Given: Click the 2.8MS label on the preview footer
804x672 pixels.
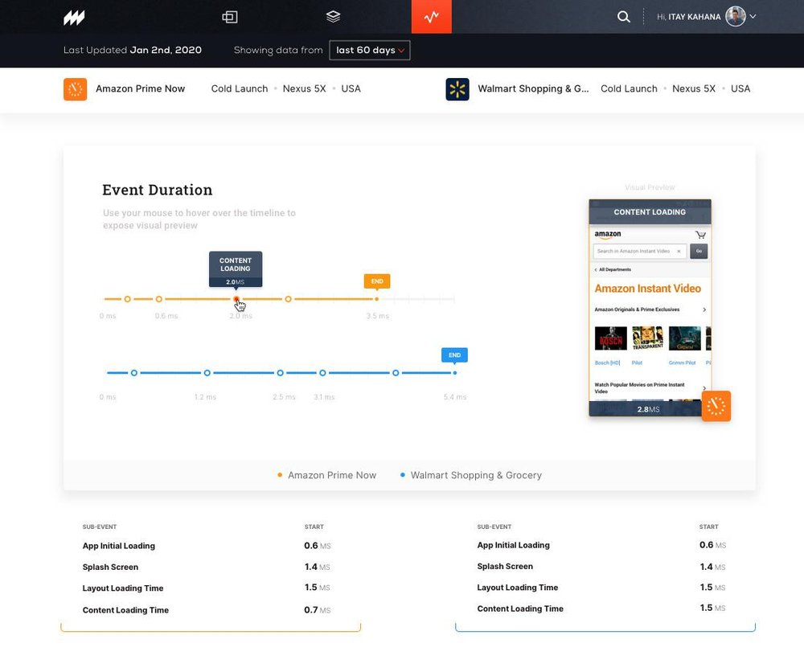Looking at the screenshot, I should (x=648, y=409).
